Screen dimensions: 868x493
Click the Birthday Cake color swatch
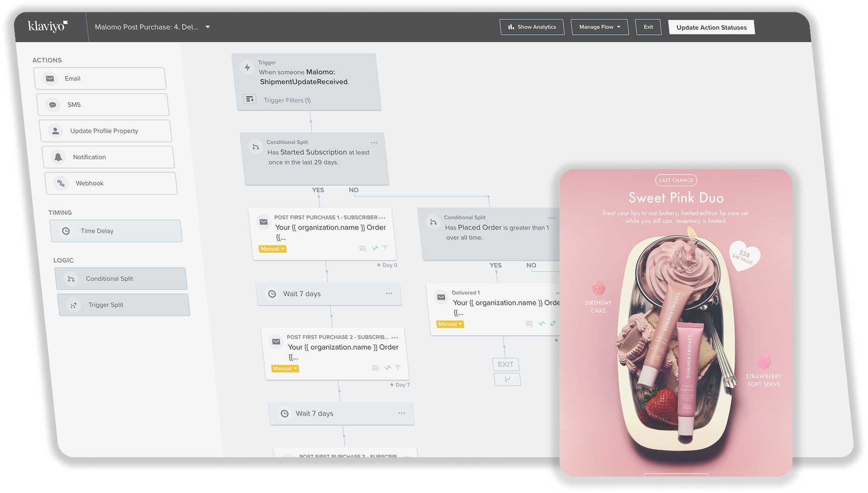pos(598,288)
